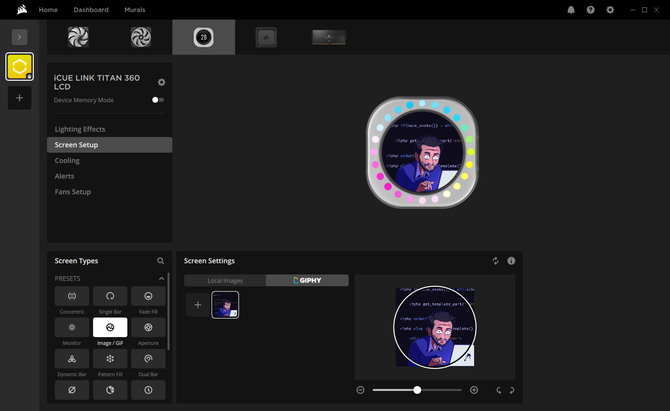This screenshot has height=411, width=670.
Task: Choose the Monitor preset
Action: pos(72,327)
